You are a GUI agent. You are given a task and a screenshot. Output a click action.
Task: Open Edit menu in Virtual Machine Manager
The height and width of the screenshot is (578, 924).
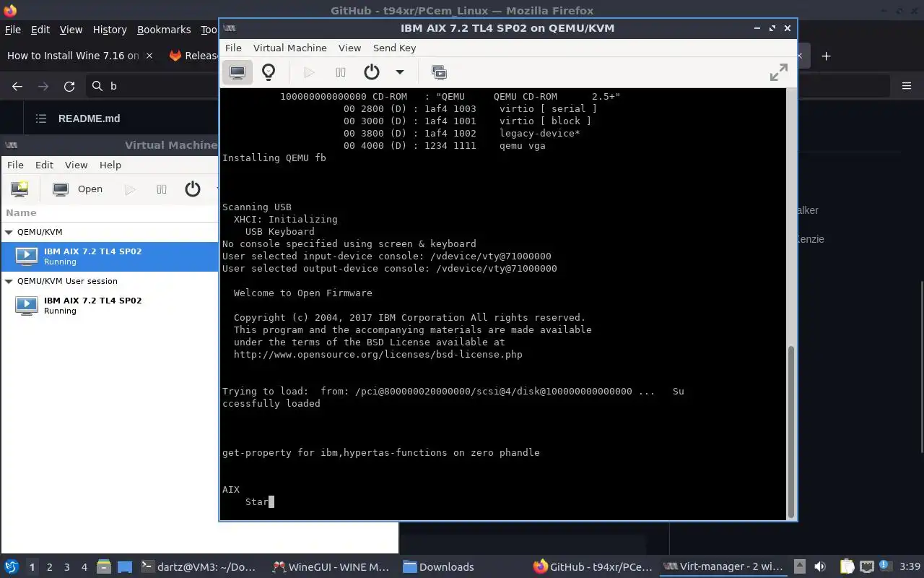(44, 165)
